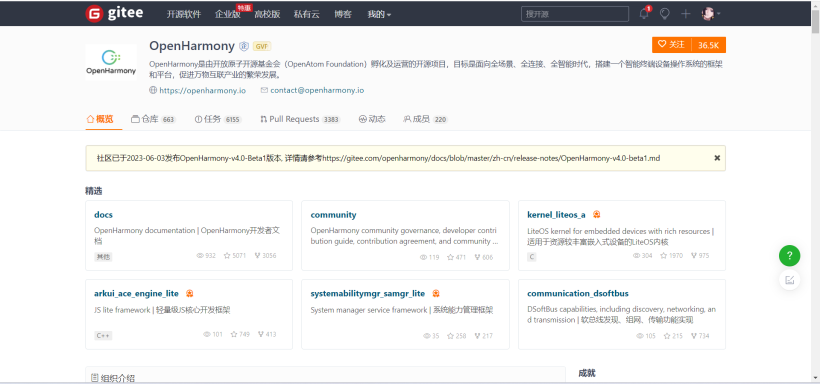
Task: Click the contact@openharmony.io email link
Action: pos(317,90)
